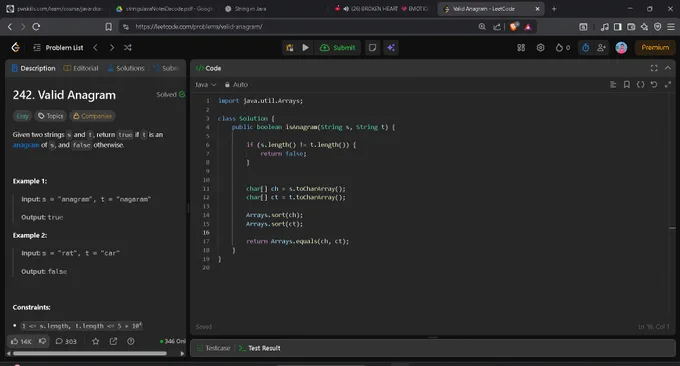Screen dimensions: 680x366
Task: Open the Brave wallet icon
Action: 631,27
